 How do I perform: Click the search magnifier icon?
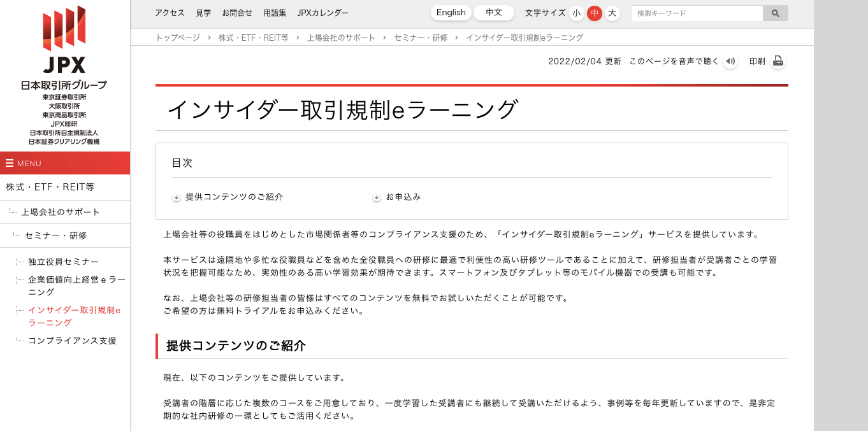pos(776,13)
